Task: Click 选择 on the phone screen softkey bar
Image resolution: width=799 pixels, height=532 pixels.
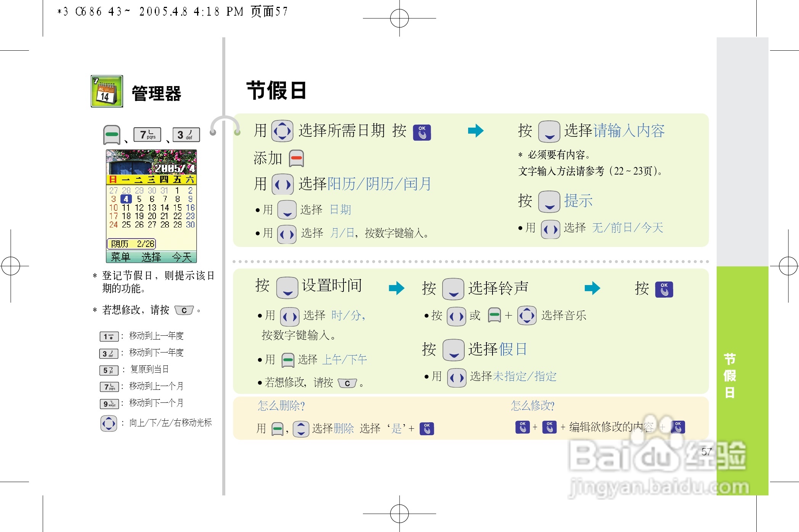Action: tap(151, 257)
